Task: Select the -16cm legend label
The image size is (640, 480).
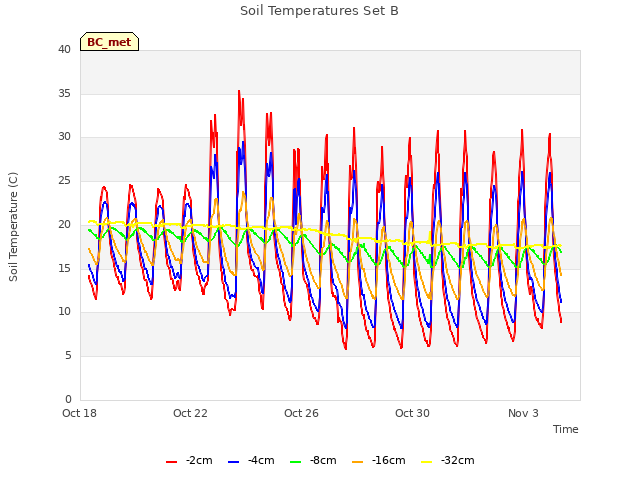Action: (388, 460)
